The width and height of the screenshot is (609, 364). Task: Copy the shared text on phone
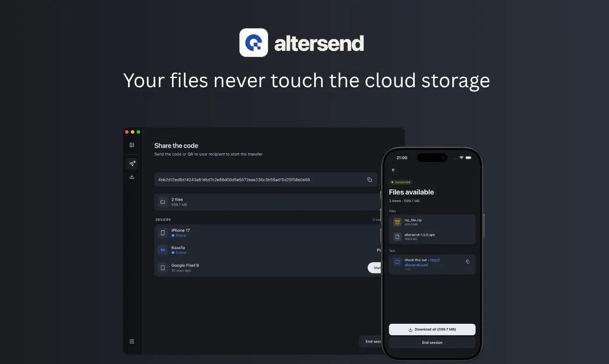[x=468, y=262]
